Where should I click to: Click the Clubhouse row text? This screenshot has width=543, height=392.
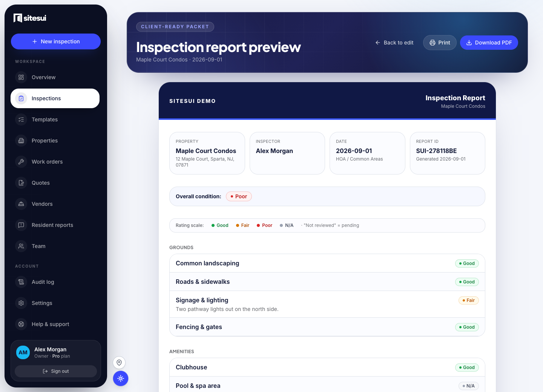191,367
